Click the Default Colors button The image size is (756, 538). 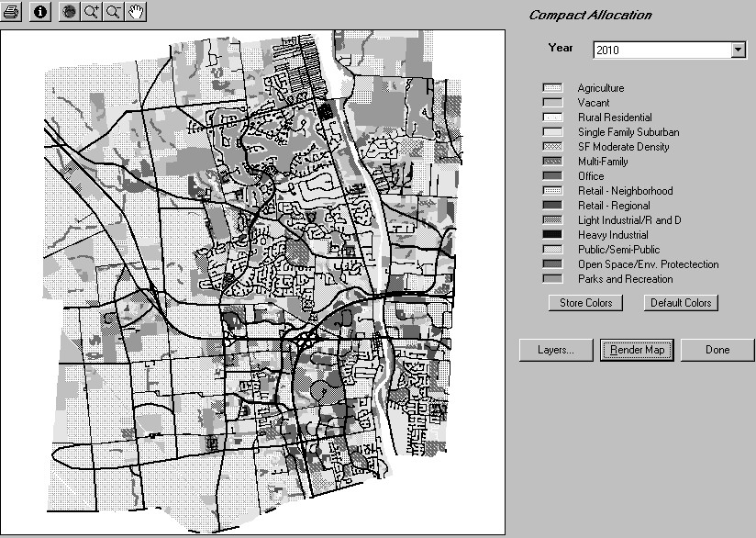(x=681, y=303)
